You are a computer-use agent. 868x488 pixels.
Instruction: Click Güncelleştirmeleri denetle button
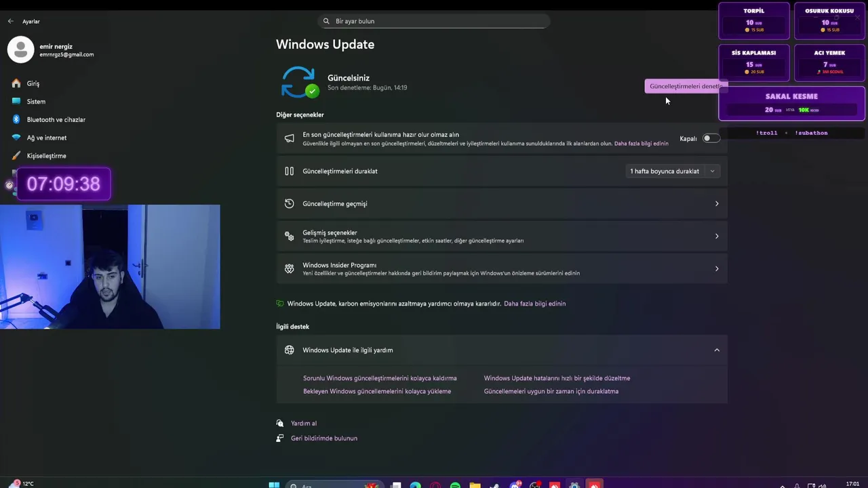point(686,86)
